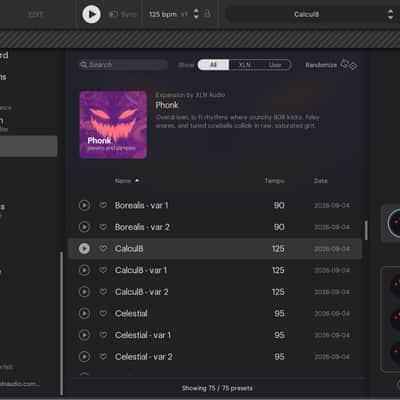The width and height of the screenshot is (400, 400).
Task: Sort by the Name column header
Action: 123,181
